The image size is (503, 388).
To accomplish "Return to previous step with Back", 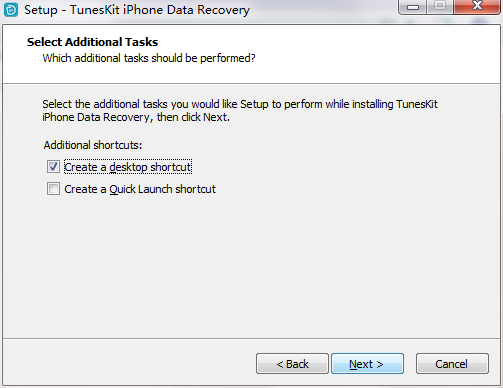I will point(292,364).
